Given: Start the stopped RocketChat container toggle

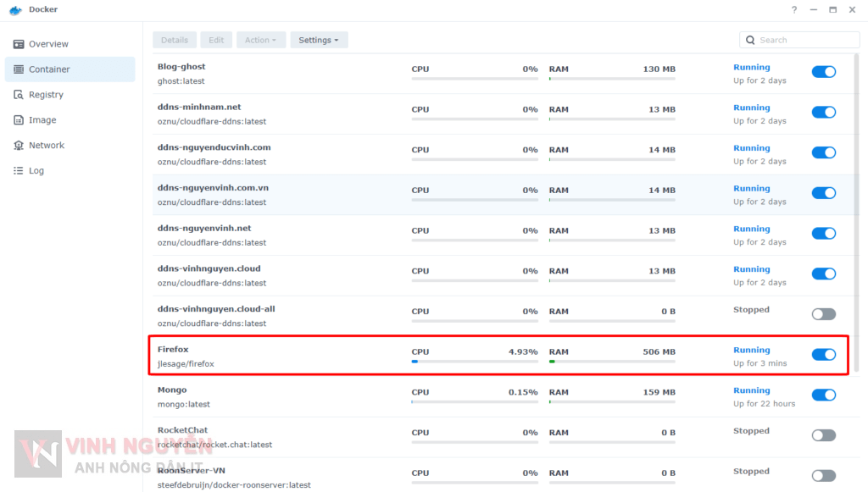Looking at the screenshot, I should click(823, 434).
